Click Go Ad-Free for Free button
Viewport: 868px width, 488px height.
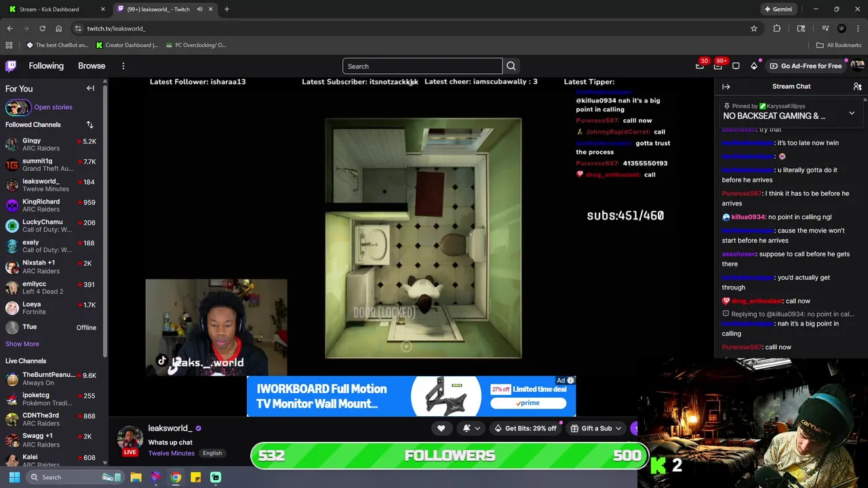pyautogui.click(x=806, y=66)
